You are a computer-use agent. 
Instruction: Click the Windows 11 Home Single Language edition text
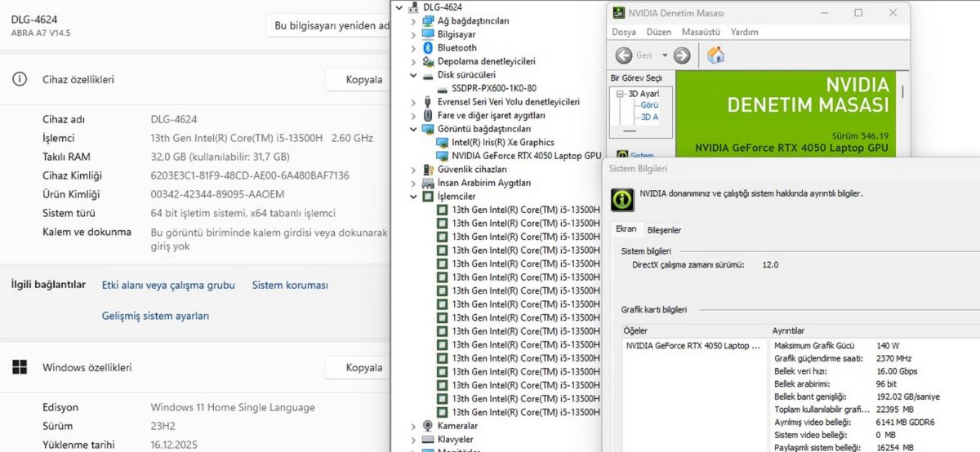click(233, 407)
